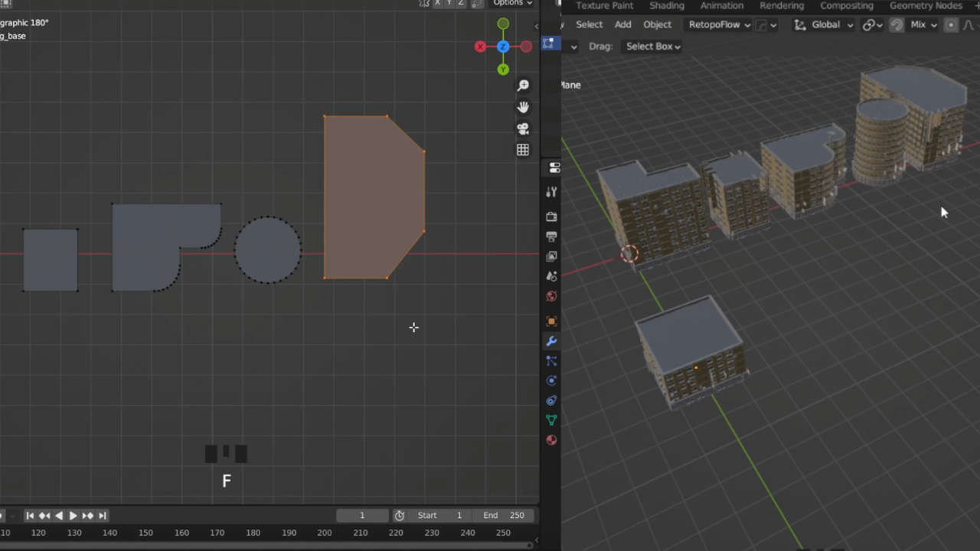Toggle camera view with camera gizmo
980x551 pixels.
523,129
